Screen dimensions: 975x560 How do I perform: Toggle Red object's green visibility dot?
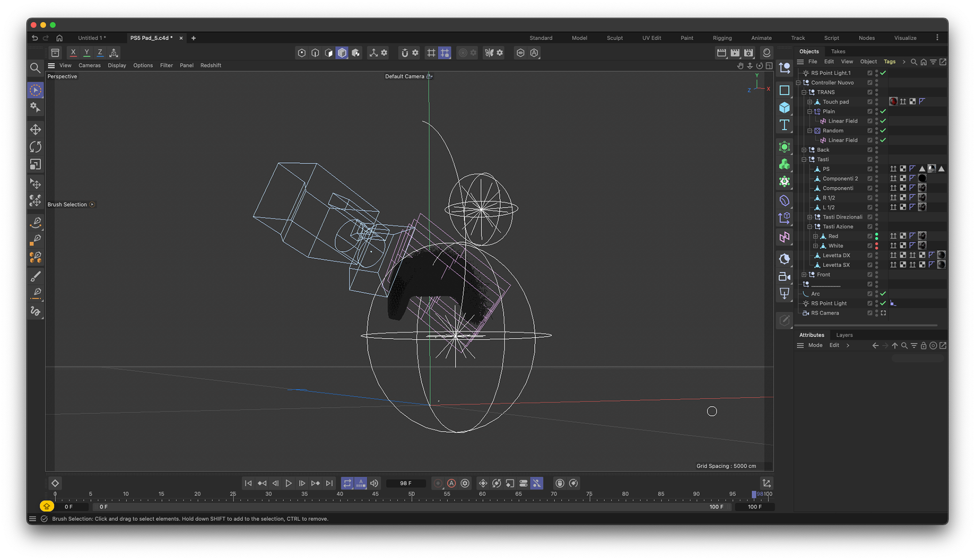(876, 235)
